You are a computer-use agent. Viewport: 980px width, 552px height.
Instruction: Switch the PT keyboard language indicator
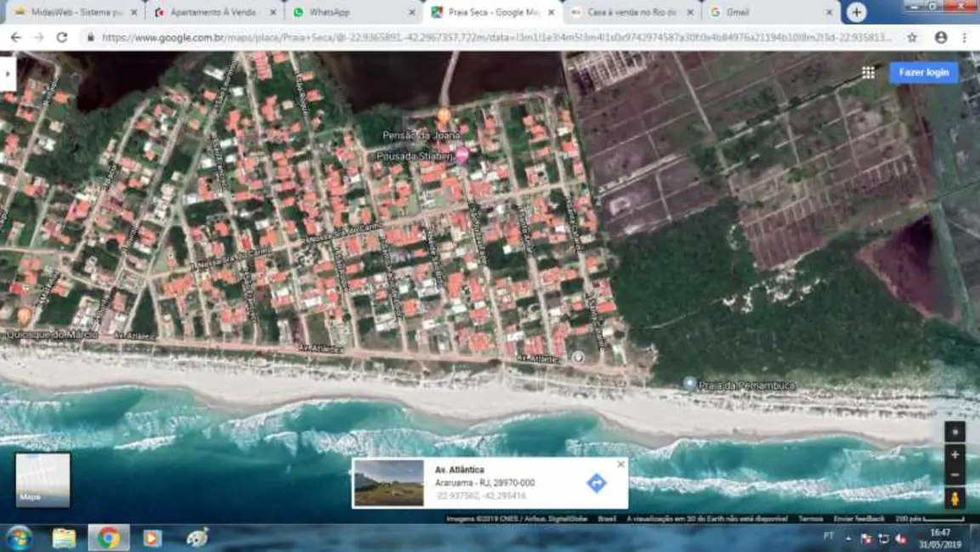pyautogui.click(x=829, y=536)
